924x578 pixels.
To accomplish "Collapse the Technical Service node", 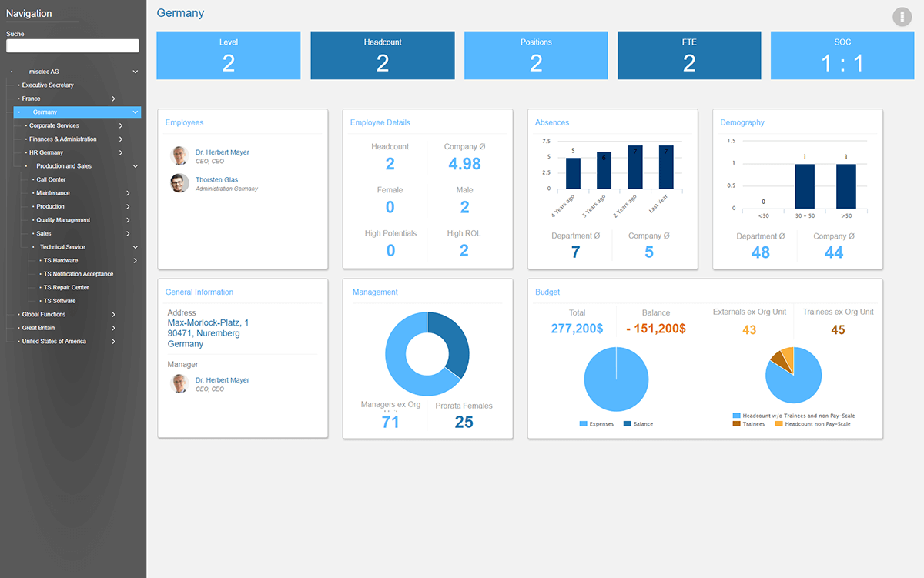I will pyautogui.click(x=136, y=247).
